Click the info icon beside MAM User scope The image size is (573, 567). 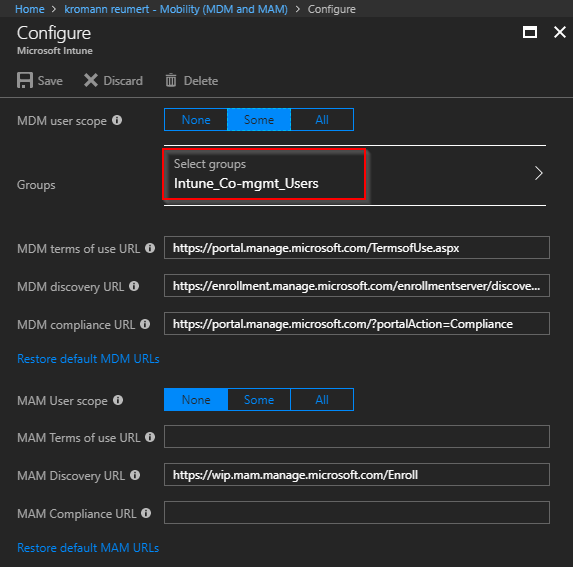tap(118, 400)
